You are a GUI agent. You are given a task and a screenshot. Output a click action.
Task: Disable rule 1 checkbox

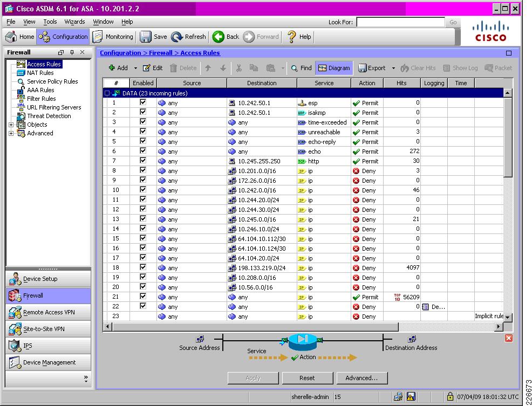pos(143,102)
